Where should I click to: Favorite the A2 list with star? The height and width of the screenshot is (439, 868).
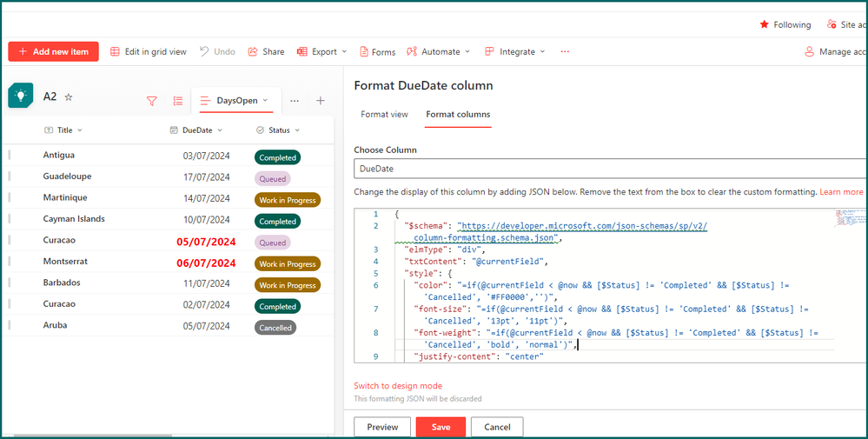click(x=69, y=96)
